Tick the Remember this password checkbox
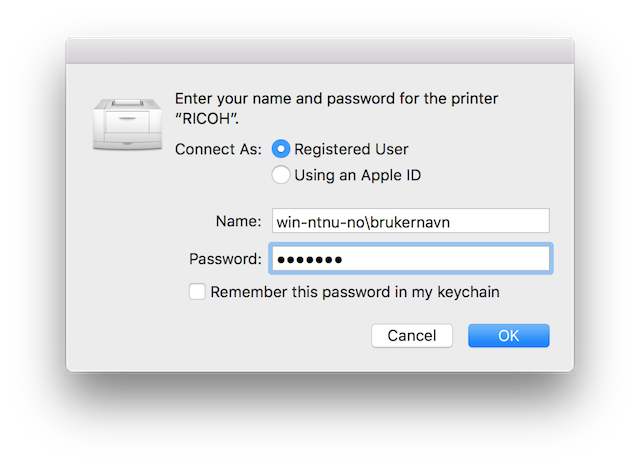The width and height of the screenshot is (640, 466). pyautogui.click(x=197, y=292)
